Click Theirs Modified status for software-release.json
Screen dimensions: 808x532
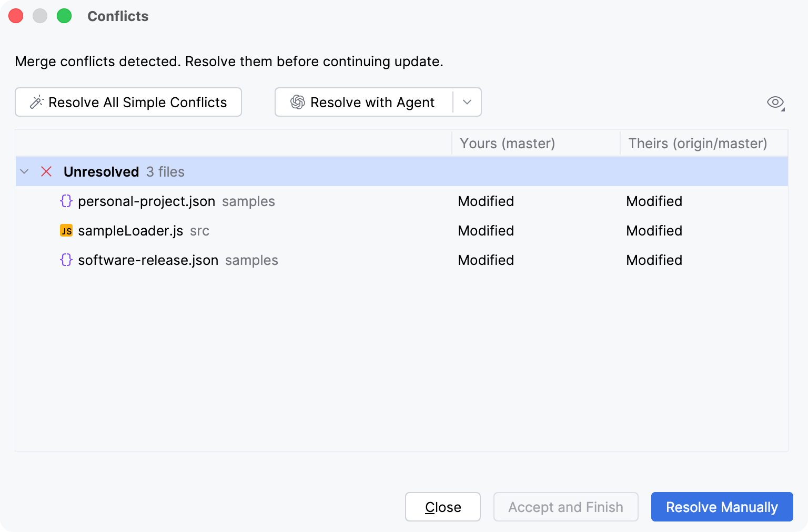click(654, 260)
